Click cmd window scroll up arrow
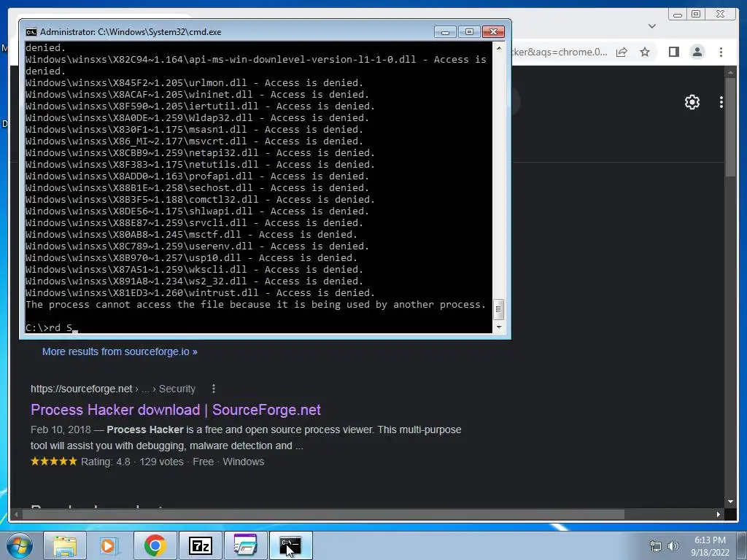Viewport: 747px width, 560px height. [499, 48]
